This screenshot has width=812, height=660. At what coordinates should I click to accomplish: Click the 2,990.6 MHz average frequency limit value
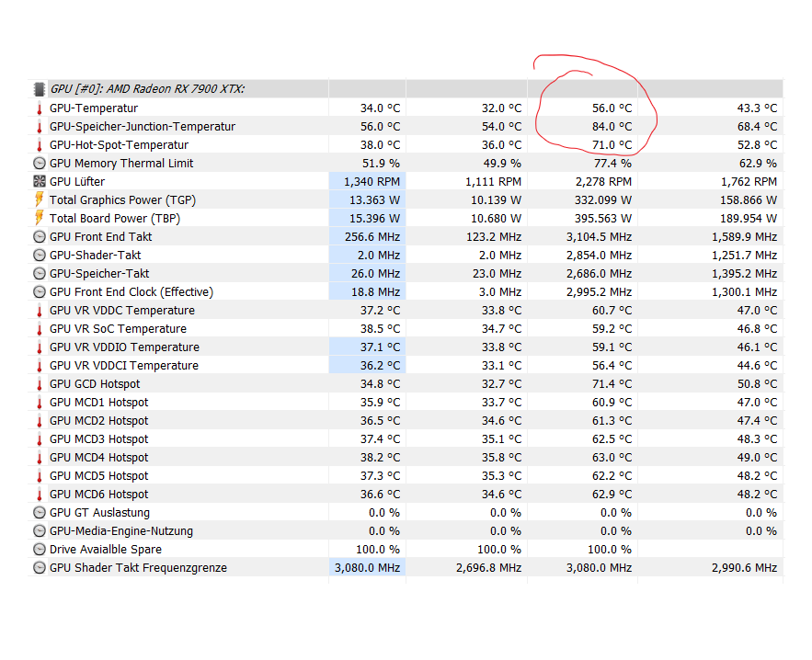tap(744, 568)
